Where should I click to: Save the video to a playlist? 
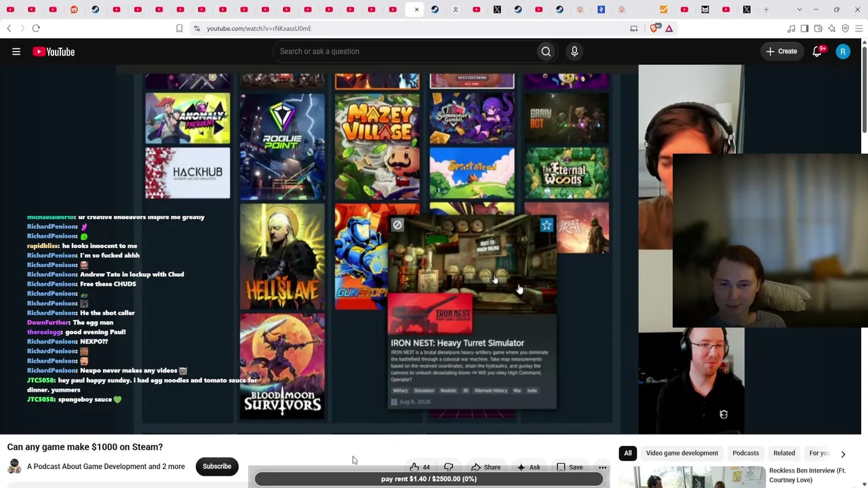[569, 467]
